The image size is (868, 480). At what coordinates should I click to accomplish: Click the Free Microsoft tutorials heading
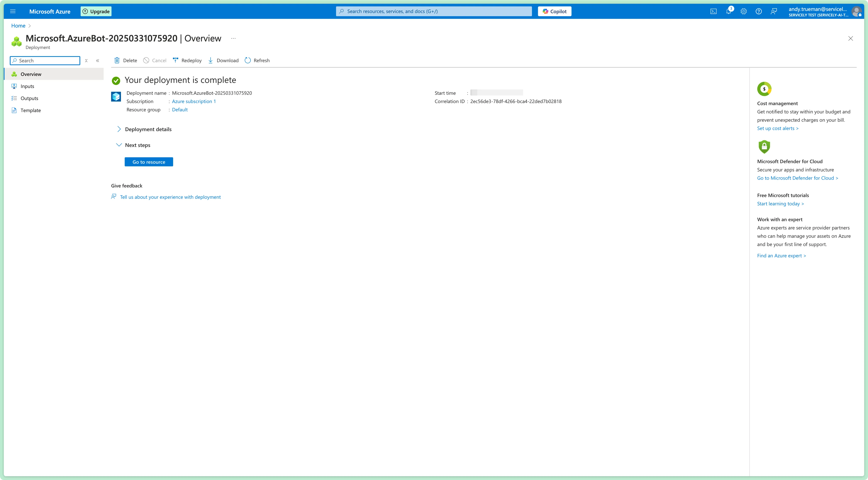click(783, 196)
